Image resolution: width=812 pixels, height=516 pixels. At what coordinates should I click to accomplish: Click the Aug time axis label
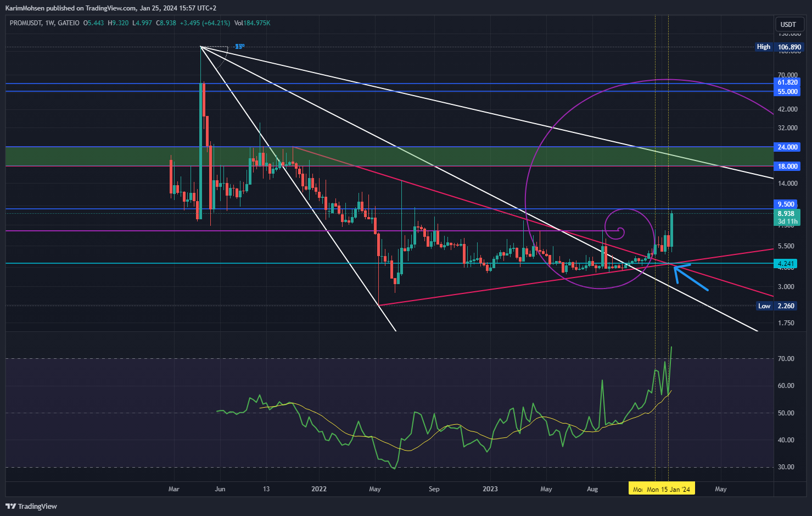[592, 489]
